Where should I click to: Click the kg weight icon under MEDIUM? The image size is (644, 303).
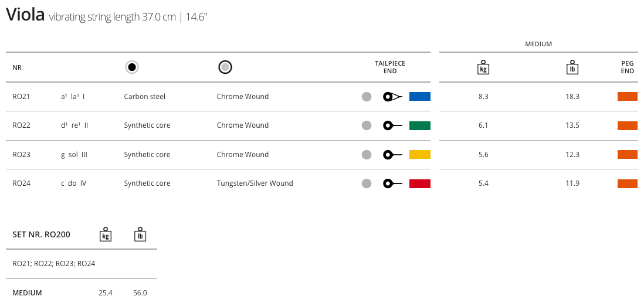(483, 67)
